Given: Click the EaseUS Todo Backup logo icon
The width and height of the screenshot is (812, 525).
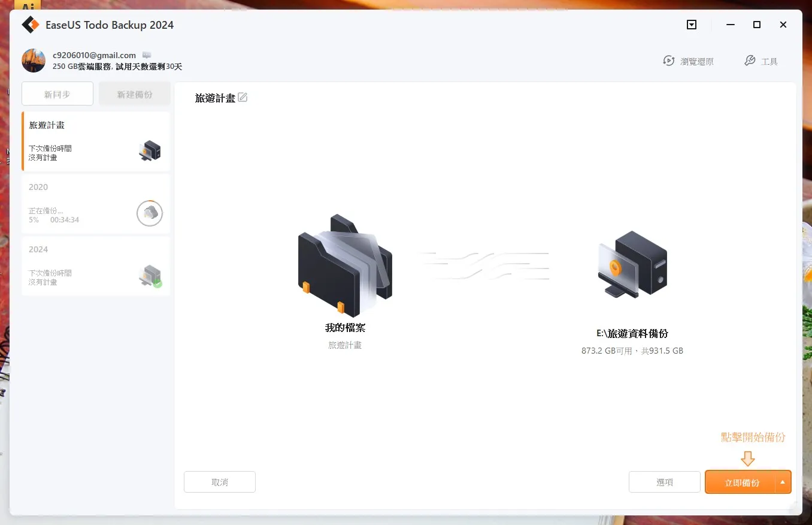Looking at the screenshot, I should pyautogui.click(x=31, y=25).
